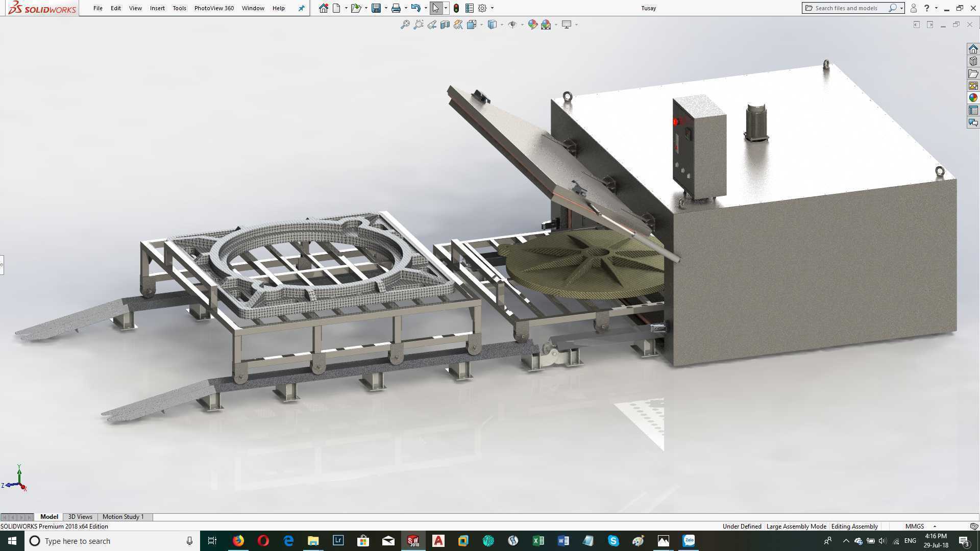Click the Search files and models field

tap(851, 8)
